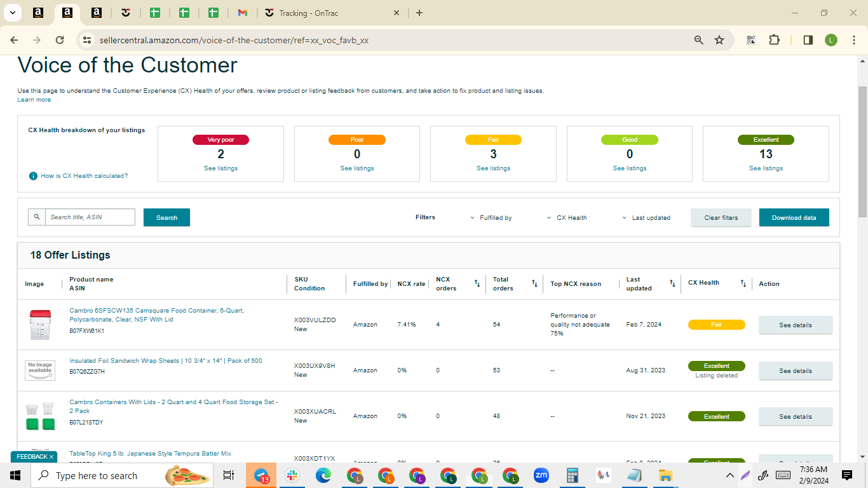The width and height of the screenshot is (868, 488).
Task: Select ASIN text B07FXW61K1
Action: tap(87, 331)
